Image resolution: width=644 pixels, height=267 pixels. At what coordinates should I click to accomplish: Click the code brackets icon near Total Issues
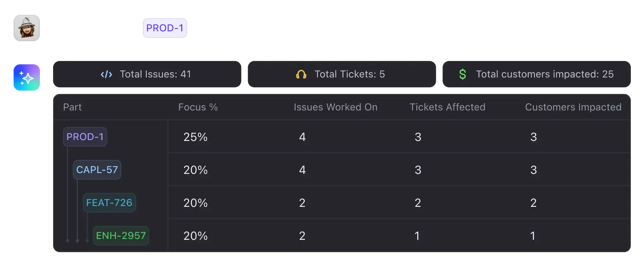(x=107, y=74)
